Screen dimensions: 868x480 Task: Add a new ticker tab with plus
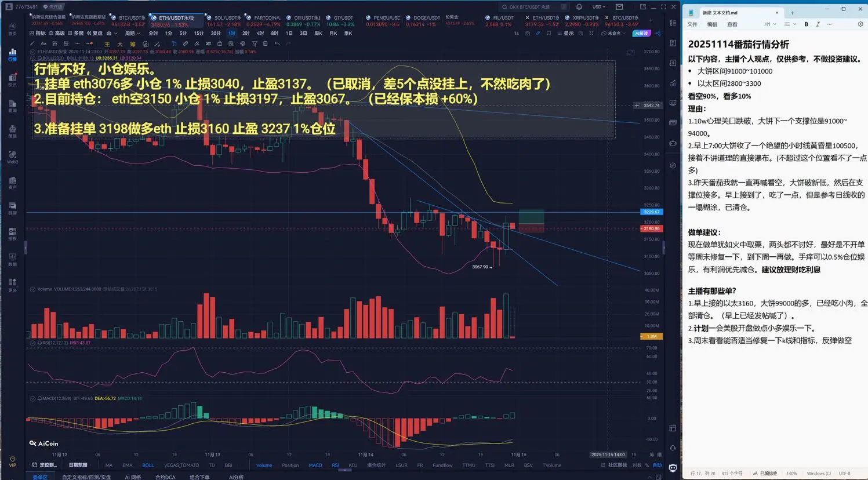click(x=651, y=20)
